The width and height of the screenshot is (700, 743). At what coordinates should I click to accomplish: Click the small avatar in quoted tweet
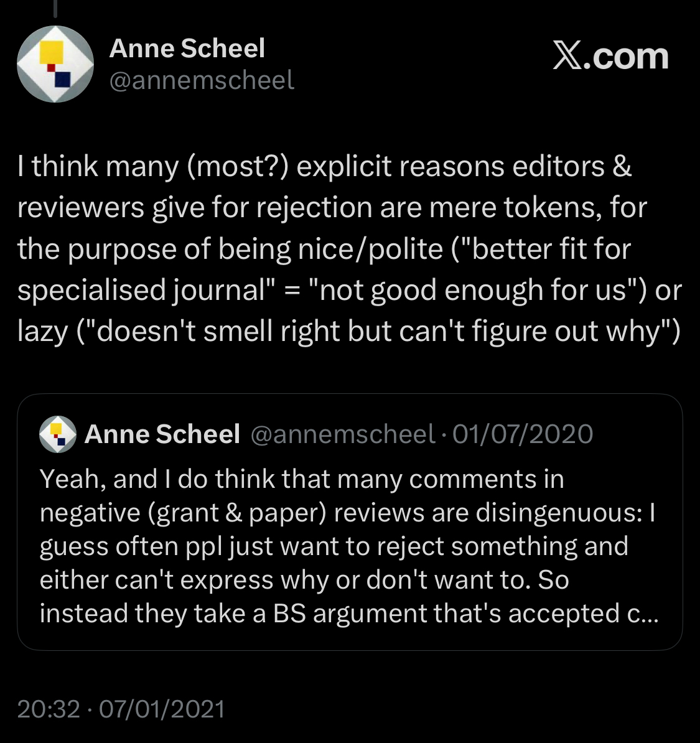pos(57,434)
